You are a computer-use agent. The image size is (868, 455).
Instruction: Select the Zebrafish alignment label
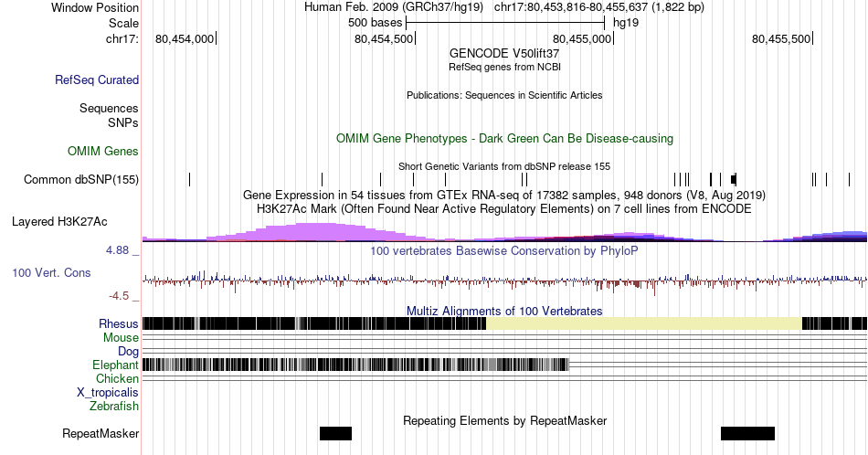tap(114, 407)
